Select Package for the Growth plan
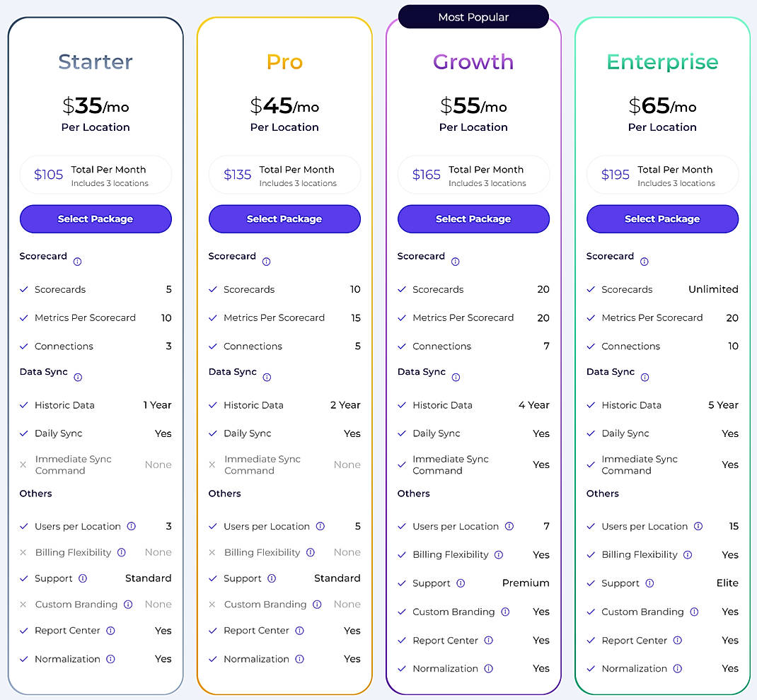Viewport: 757px width, 700px height. click(473, 219)
